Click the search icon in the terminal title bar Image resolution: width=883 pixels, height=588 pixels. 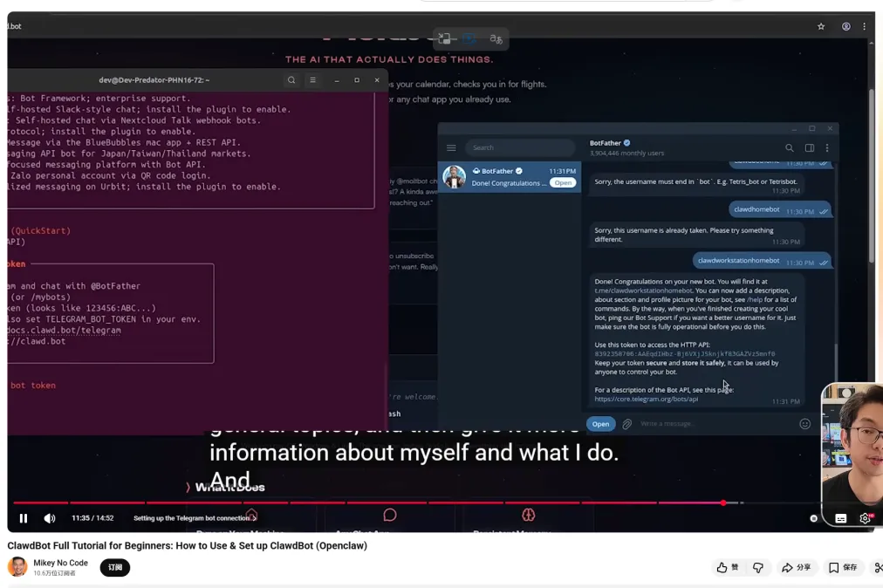click(291, 80)
